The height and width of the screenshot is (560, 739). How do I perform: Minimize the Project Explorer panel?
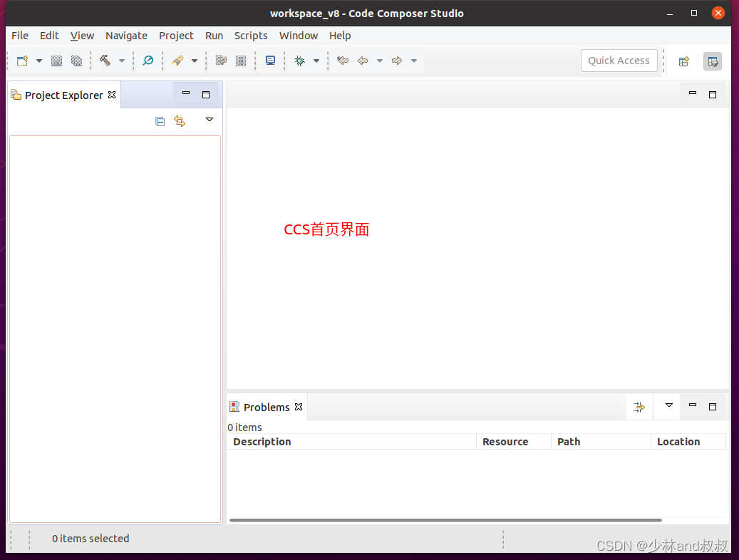click(x=186, y=93)
